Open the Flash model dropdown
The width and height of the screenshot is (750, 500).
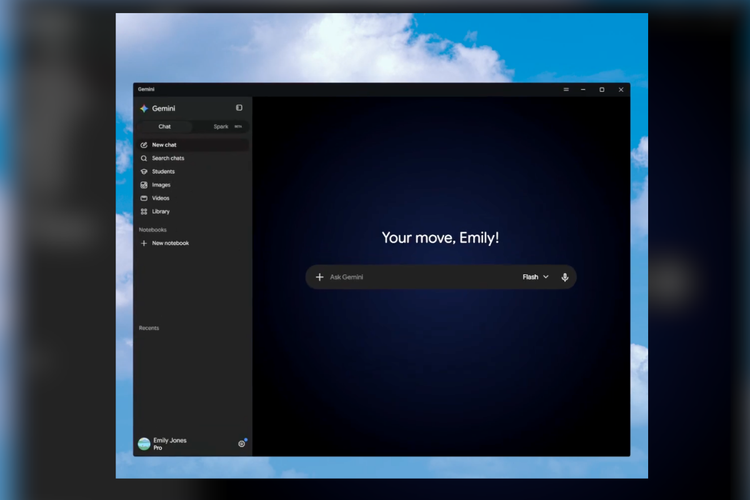(x=535, y=277)
